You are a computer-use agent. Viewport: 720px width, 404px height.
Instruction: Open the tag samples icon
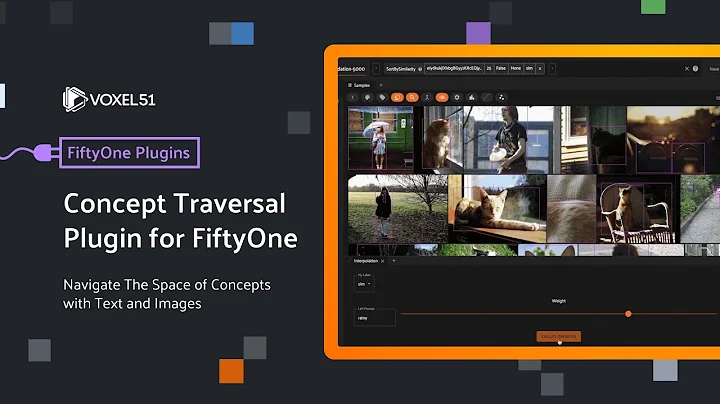click(x=382, y=97)
